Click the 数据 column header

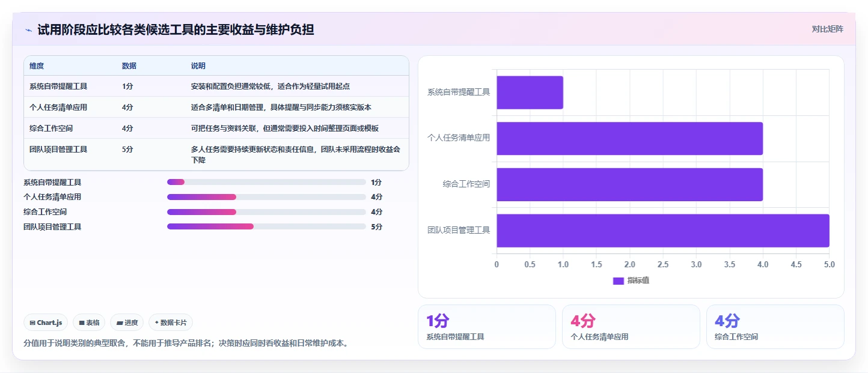pos(129,66)
